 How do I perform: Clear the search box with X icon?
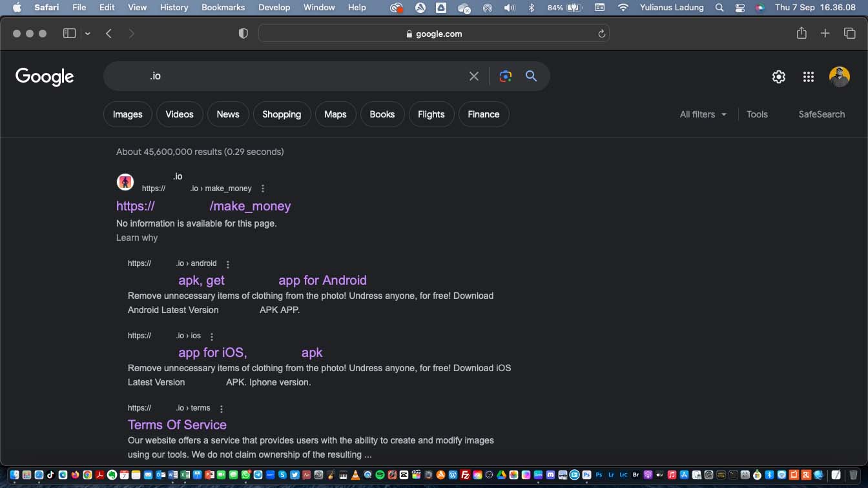tap(474, 76)
